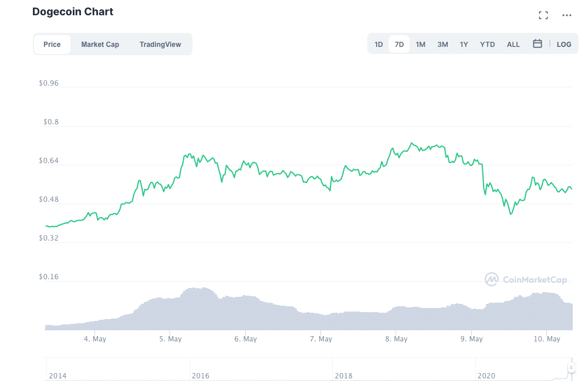Open the three-dot more options menu

tap(566, 15)
